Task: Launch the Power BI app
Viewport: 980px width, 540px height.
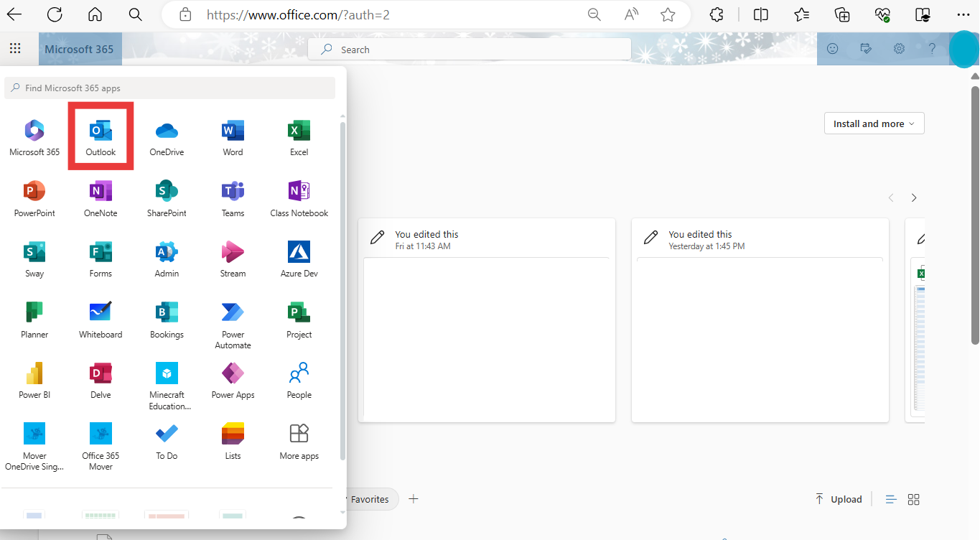Action: (x=34, y=380)
